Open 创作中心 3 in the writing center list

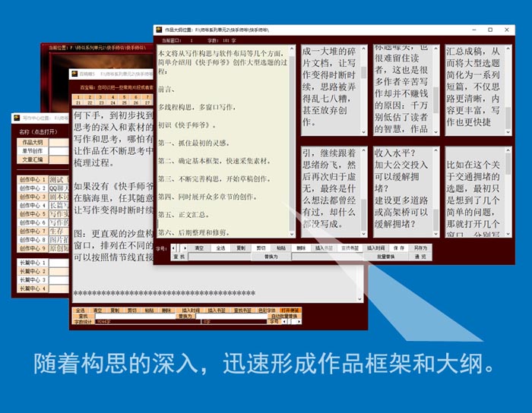point(33,197)
